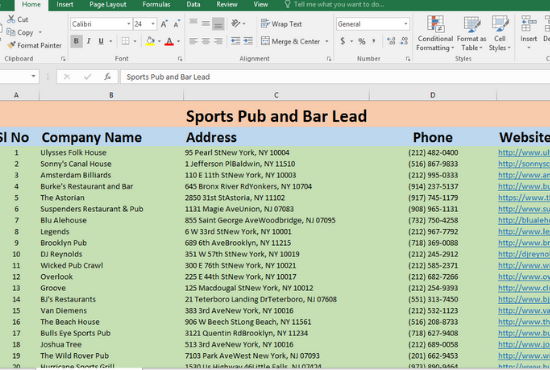Click the Borders icon
Viewport: 550px width, 370px height.
coord(125,41)
